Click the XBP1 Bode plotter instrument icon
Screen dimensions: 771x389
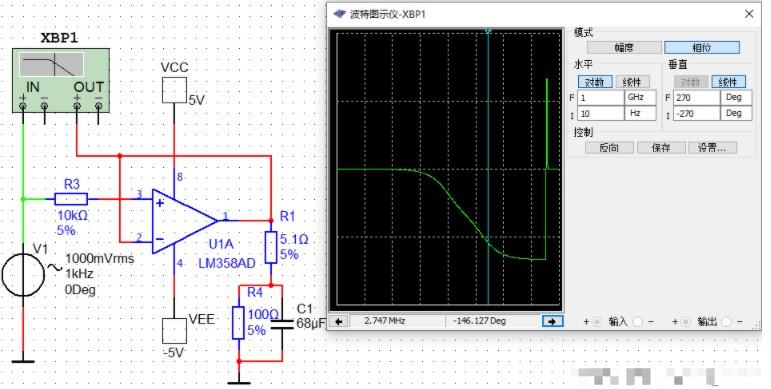point(60,81)
